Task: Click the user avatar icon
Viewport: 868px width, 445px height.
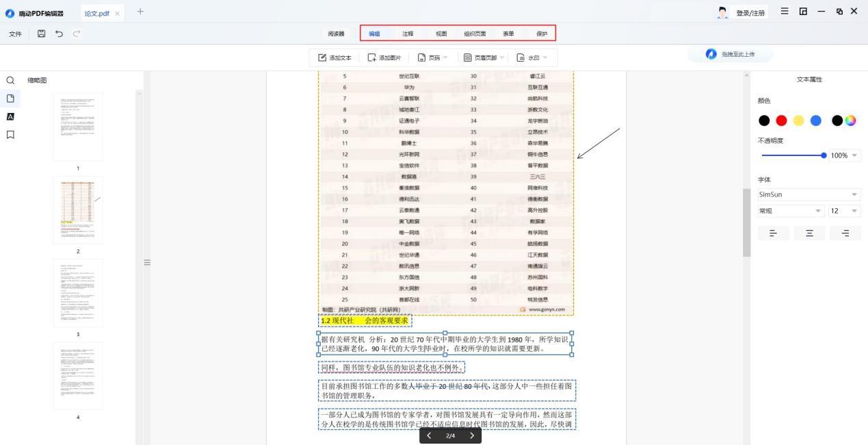Action: tap(723, 12)
